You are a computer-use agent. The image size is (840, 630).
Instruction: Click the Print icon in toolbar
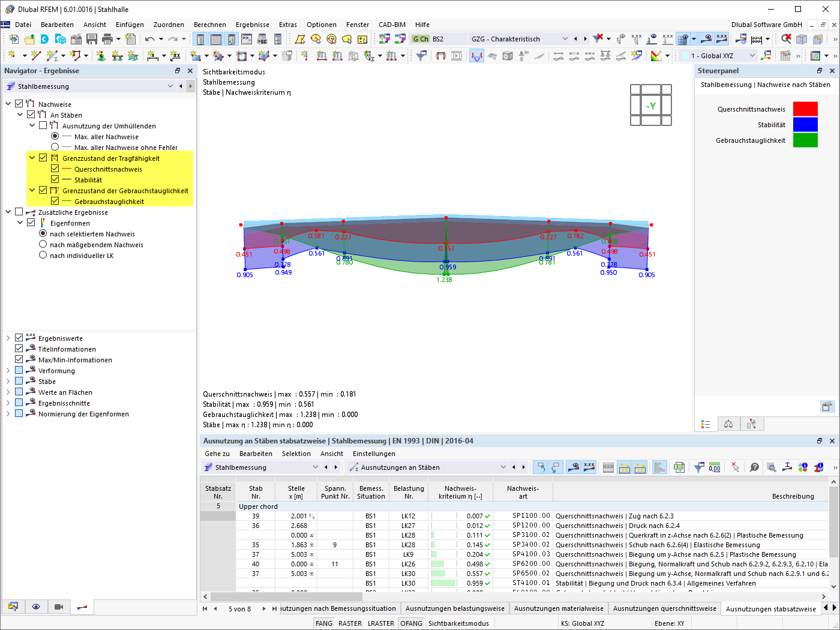pyautogui.click(x=107, y=39)
